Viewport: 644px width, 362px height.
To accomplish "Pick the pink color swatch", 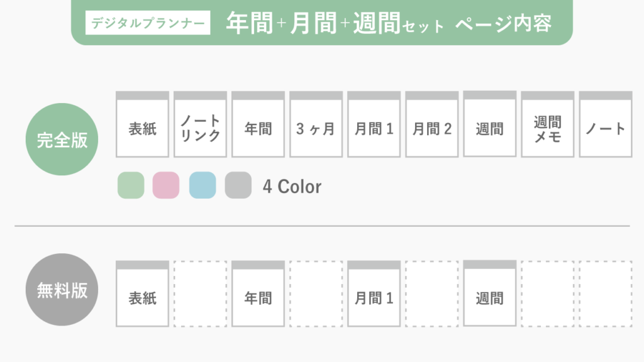I will [166, 185].
